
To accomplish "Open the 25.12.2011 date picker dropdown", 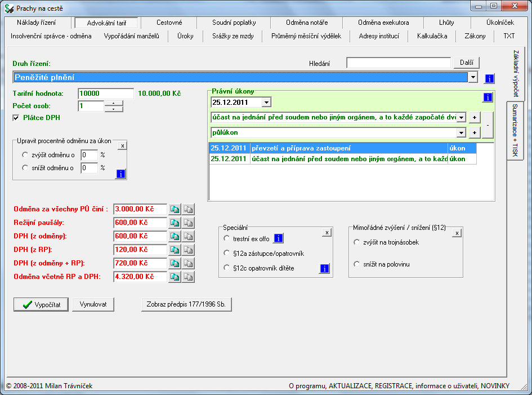I will click(x=266, y=103).
